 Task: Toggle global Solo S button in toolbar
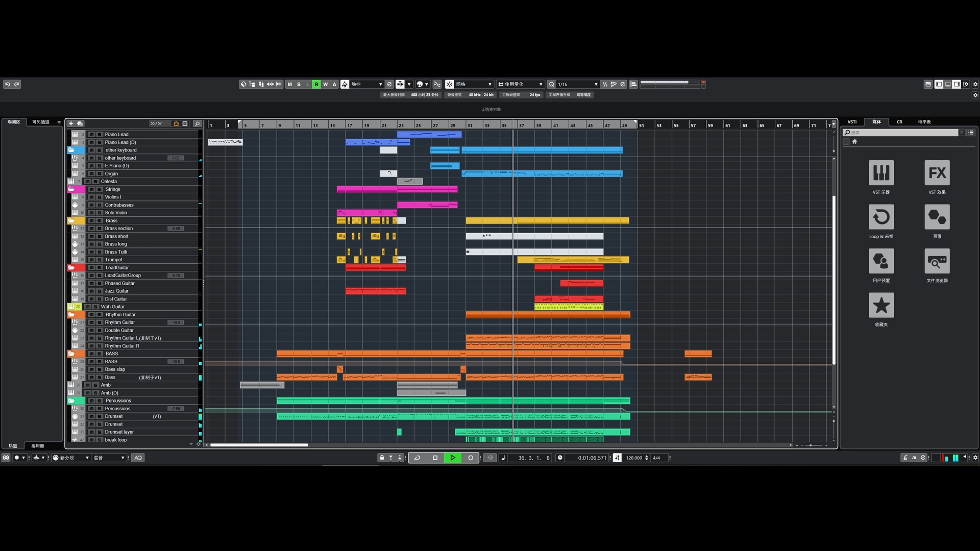click(x=299, y=84)
